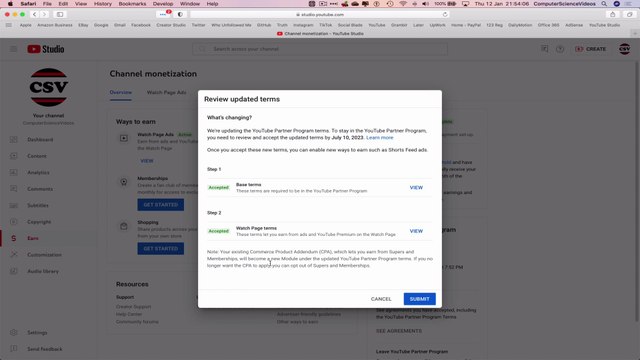Go back in Safari

click(x=35, y=14)
